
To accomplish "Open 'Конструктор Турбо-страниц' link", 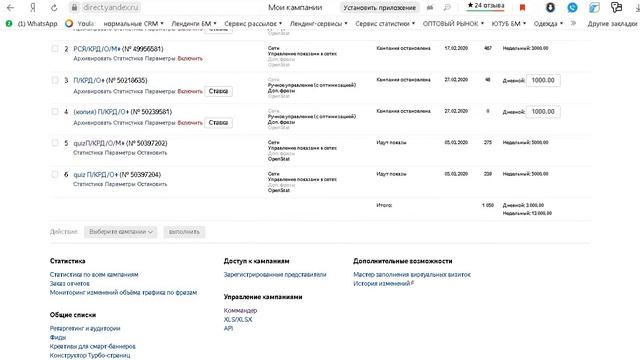I will pos(90,355).
